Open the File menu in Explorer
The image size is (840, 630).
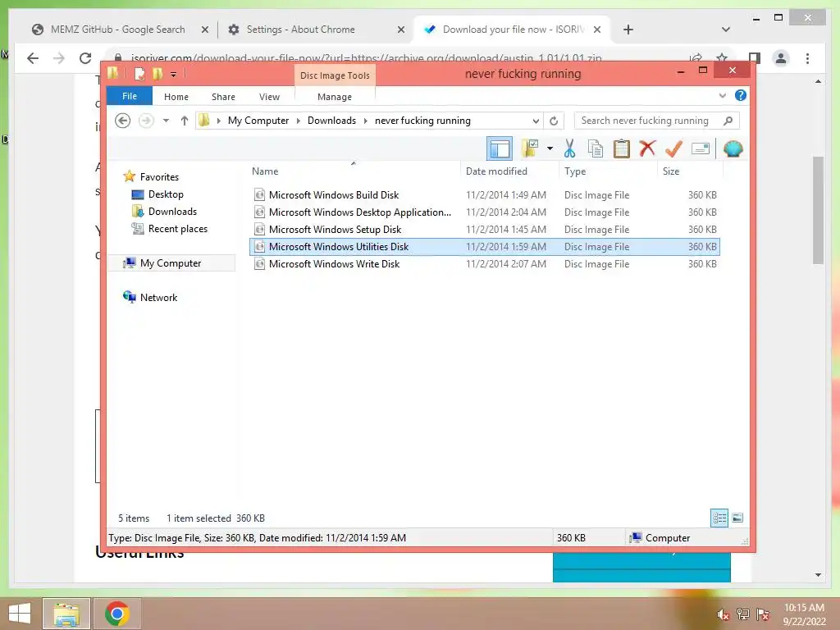[130, 97]
